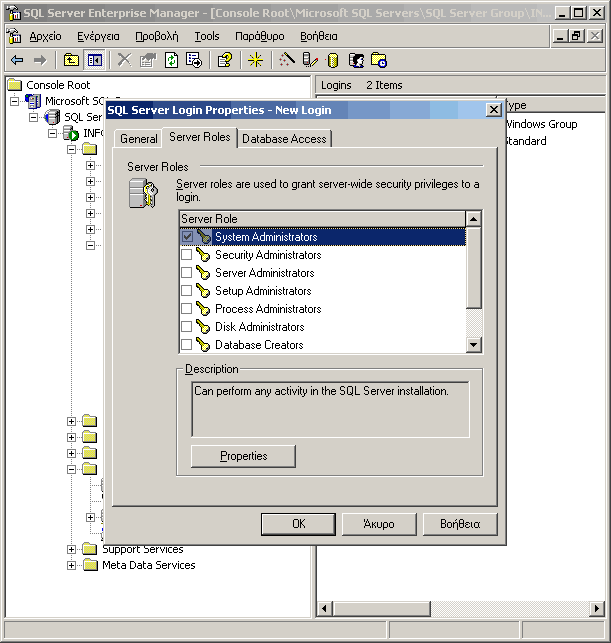Click the Properties toolbar icon

pyautogui.click(x=148, y=60)
